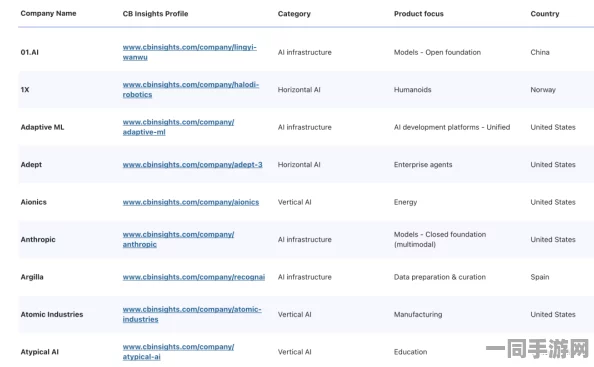Click the Models - Closed foundation (multimodal) cell
This screenshot has width=594, height=367.
440,239
